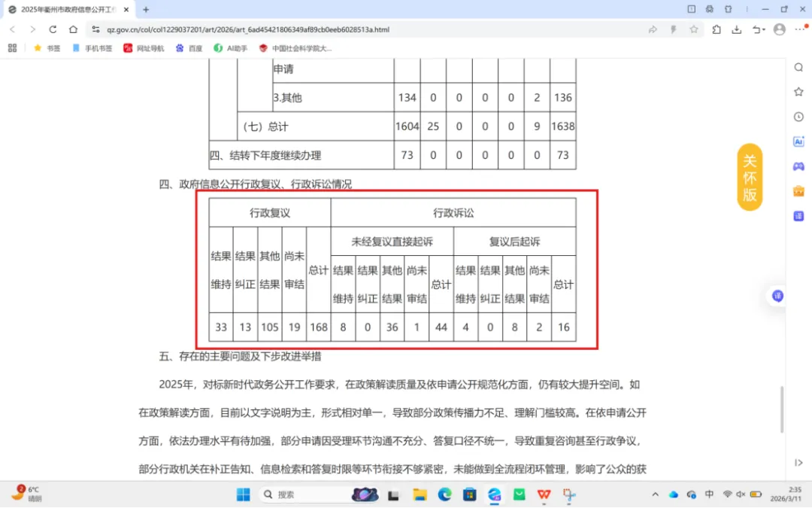This screenshot has width=812, height=508.
Task: Collapse the sidebar with the arrow
Action: 798,462
